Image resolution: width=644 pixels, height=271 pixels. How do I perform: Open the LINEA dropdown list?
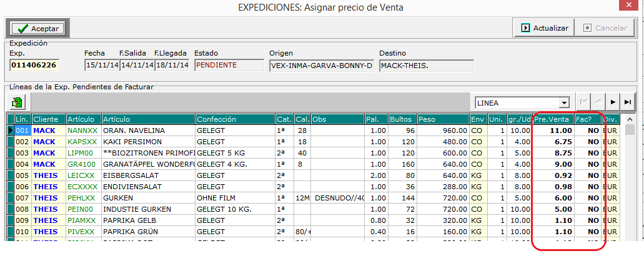pyautogui.click(x=564, y=103)
